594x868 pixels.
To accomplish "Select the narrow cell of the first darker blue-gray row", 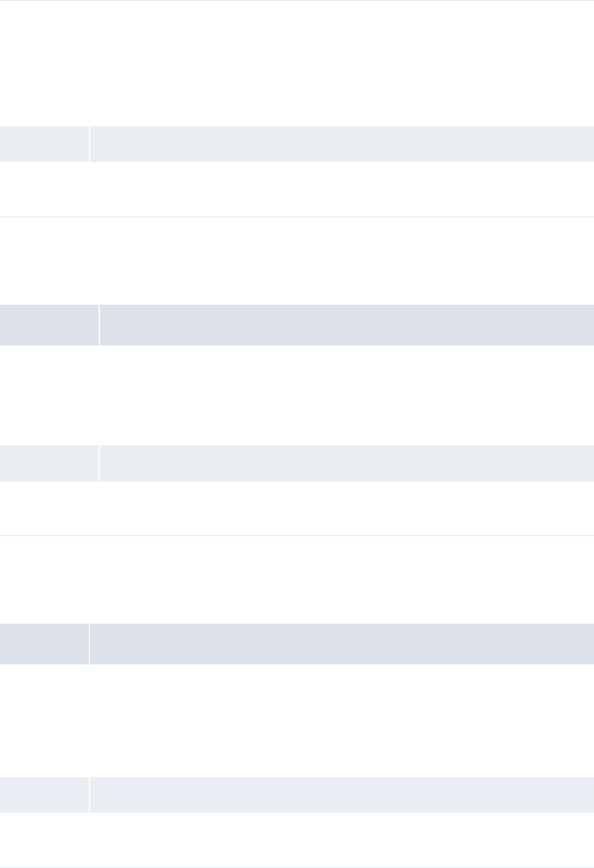I will point(49,325).
